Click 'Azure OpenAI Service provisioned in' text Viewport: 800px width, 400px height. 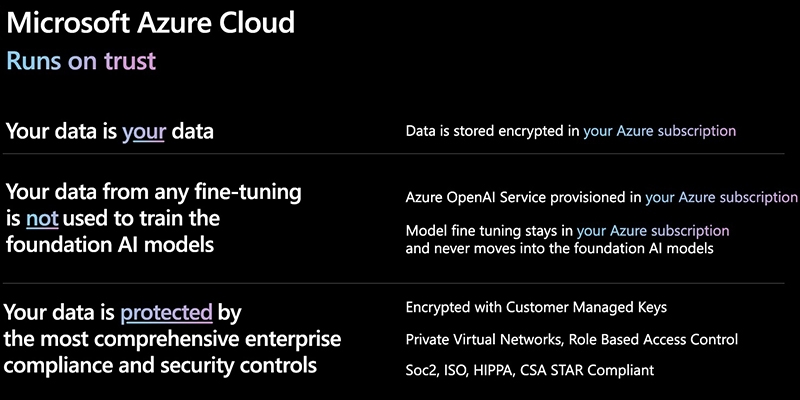524,197
